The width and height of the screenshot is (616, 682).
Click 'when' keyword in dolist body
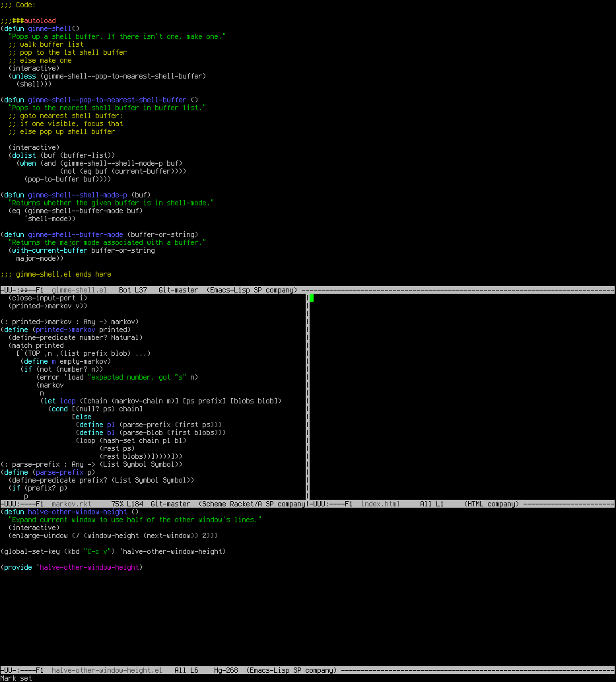click(28, 163)
